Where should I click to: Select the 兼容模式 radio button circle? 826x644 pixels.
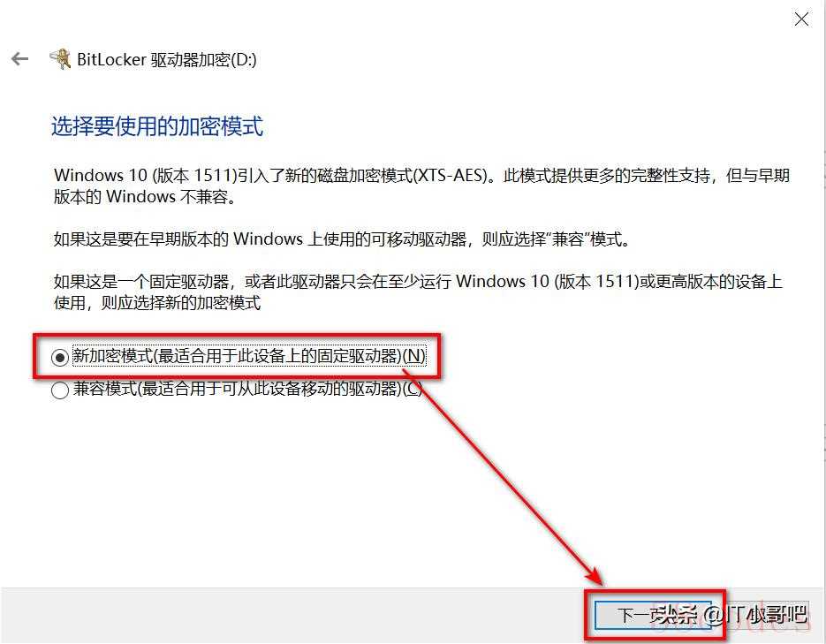(59, 390)
